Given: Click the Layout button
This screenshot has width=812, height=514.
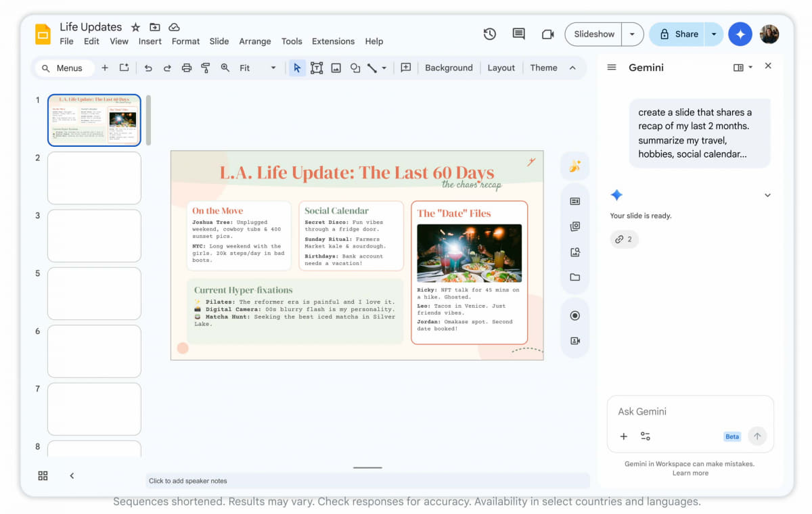Looking at the screenshot, I should [501, 68].
